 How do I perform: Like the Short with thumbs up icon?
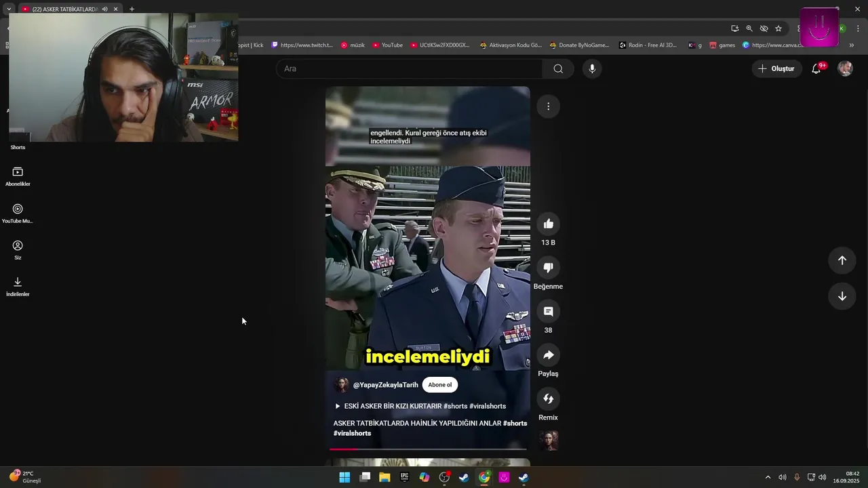[548, 224]
